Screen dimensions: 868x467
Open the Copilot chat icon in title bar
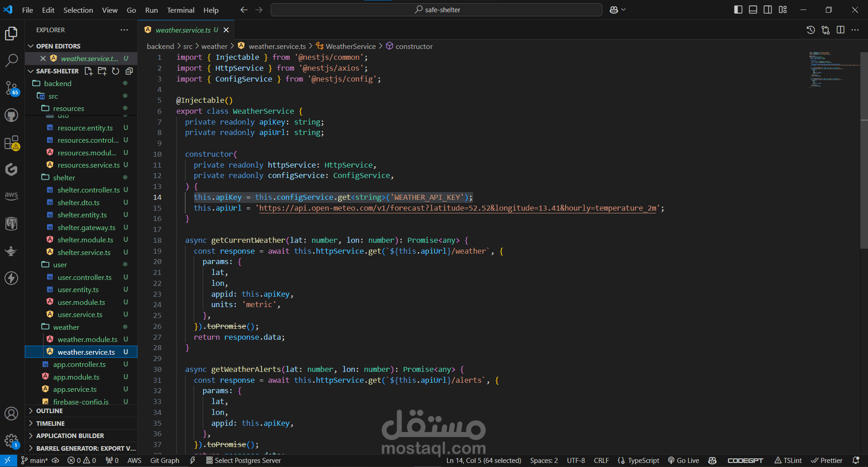[x=614, y=10]
